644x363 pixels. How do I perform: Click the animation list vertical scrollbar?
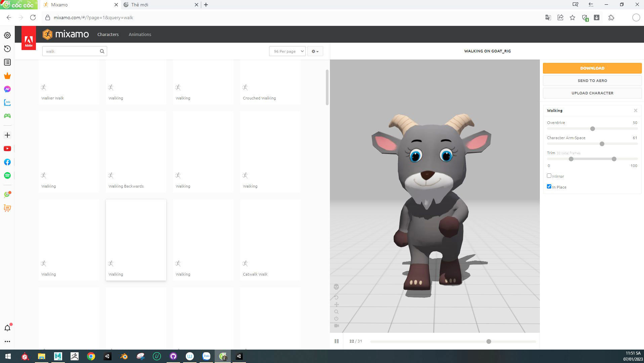(x=327, y=87)
